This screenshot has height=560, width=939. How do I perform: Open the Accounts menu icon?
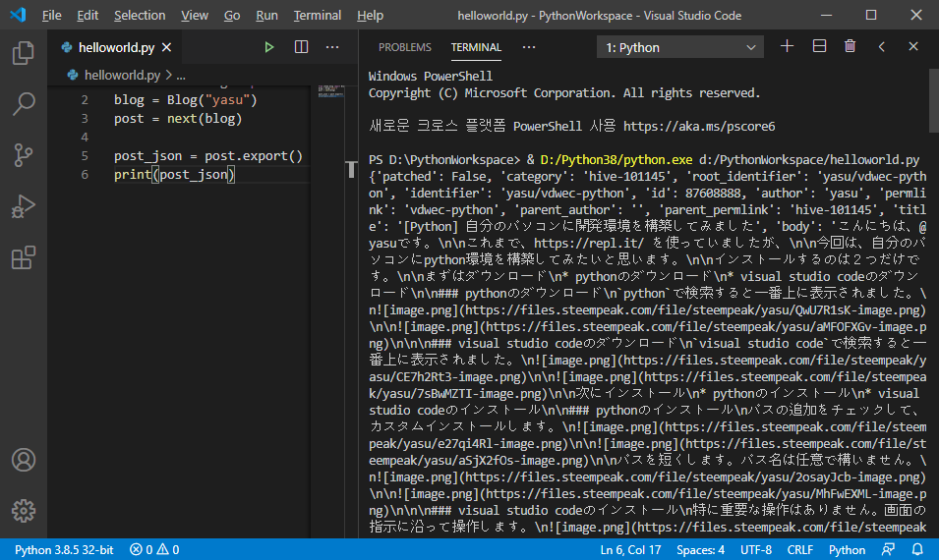(24, 460)
